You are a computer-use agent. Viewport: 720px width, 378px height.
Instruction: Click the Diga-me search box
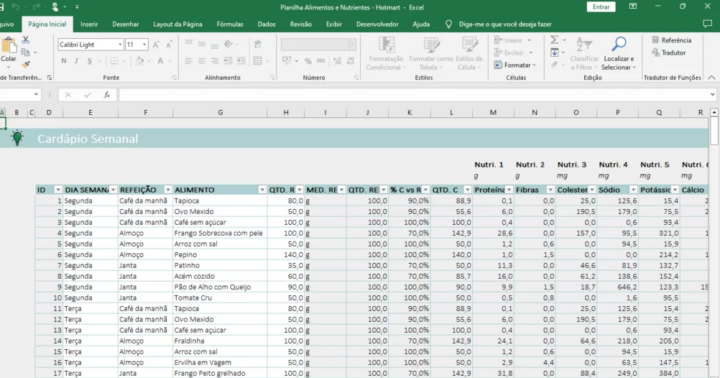(x=505, y=24)
